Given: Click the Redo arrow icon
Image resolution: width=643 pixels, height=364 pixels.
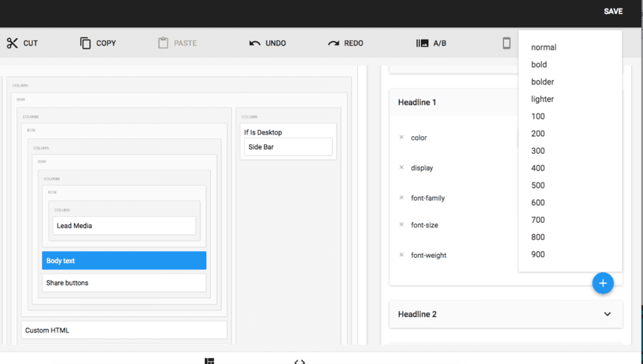Looking at the screenshot, I should 333,43.
